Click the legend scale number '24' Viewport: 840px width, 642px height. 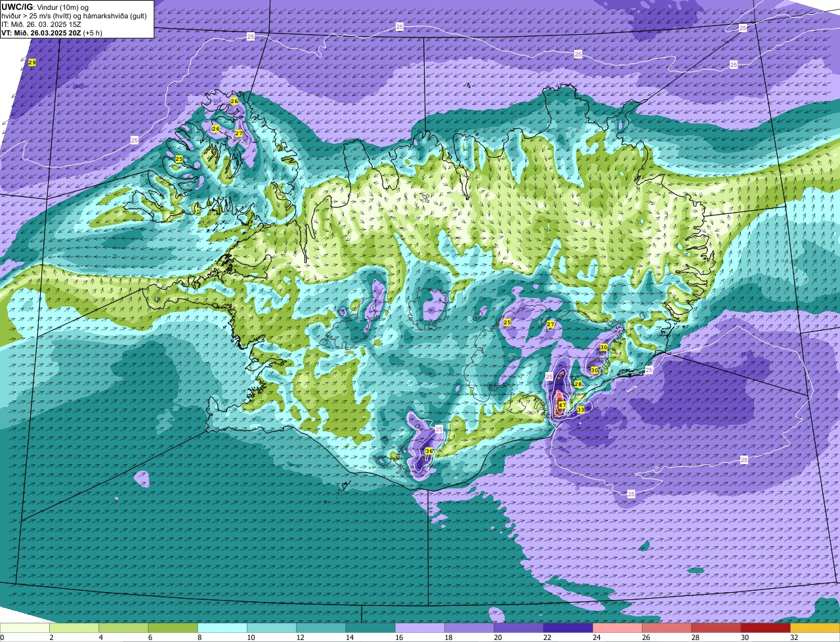(x=597, y=637)
